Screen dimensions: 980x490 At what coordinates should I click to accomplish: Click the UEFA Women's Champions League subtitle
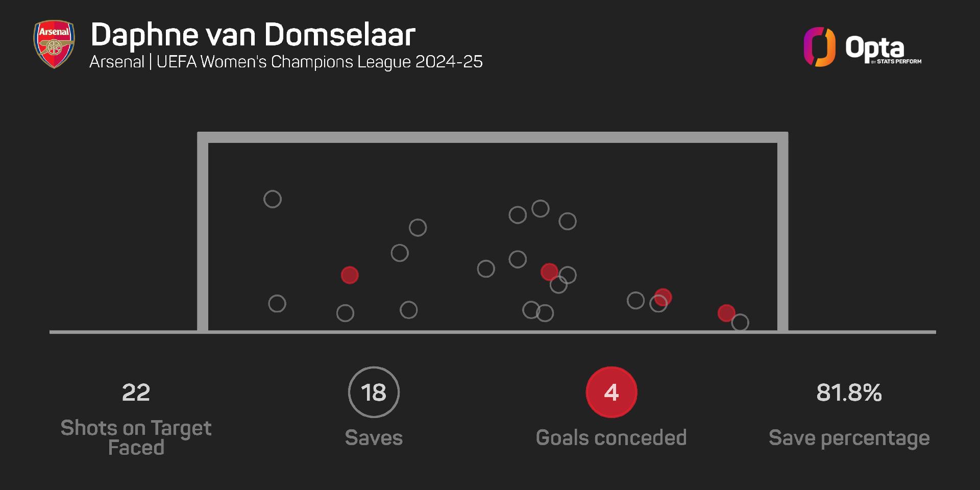pyautogui.click(x=286, y=62)
